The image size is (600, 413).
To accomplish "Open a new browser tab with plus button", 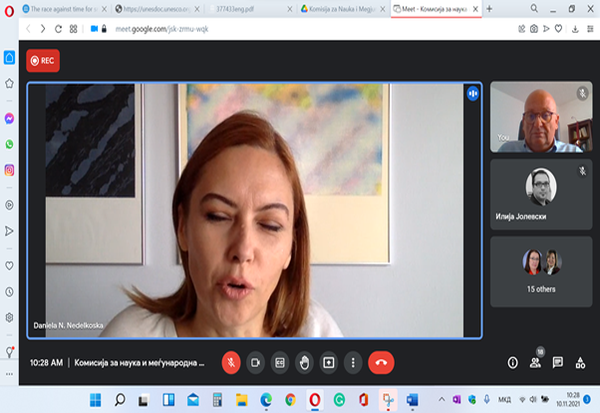I will [489, 8].
